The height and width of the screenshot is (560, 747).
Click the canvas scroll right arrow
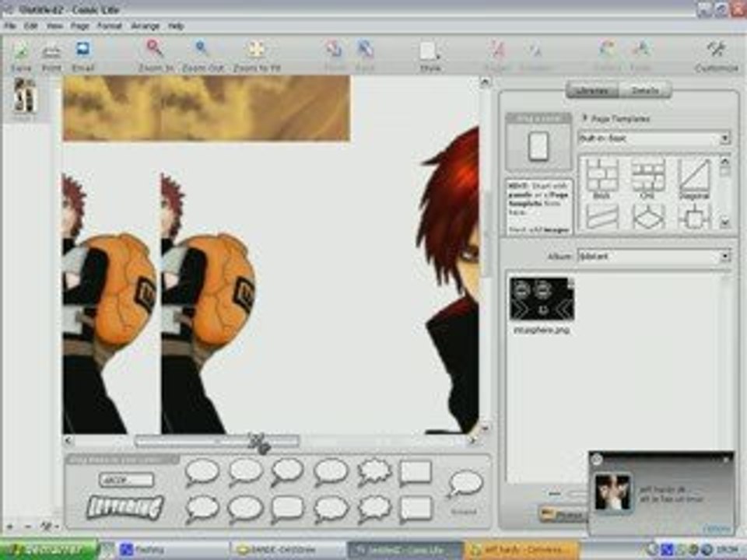pos(472,441)
